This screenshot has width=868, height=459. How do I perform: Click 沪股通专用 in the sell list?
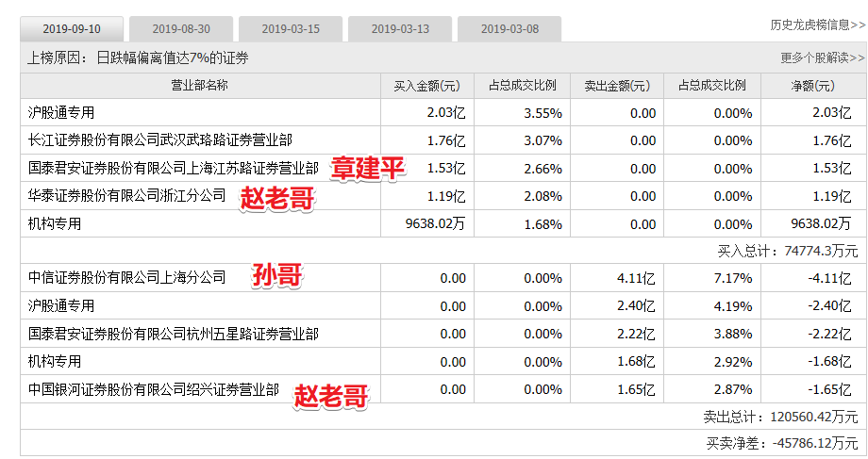tap(61, 305)
